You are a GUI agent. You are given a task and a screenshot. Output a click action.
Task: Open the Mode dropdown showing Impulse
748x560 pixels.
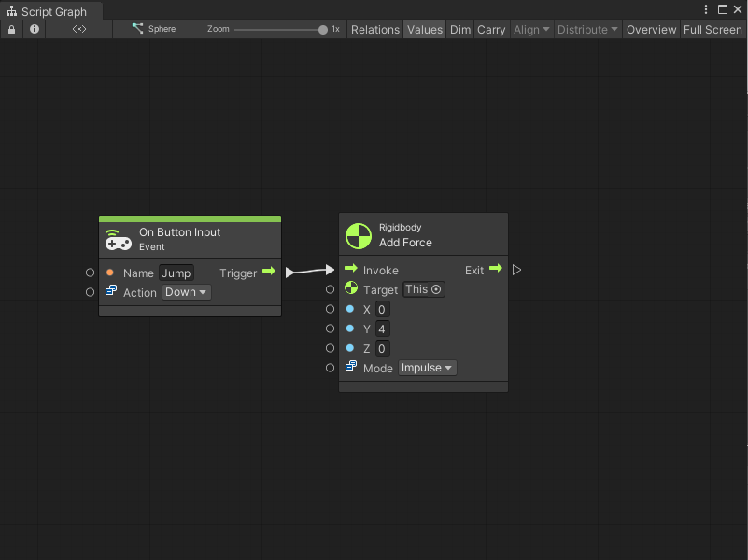coord(427,368)
